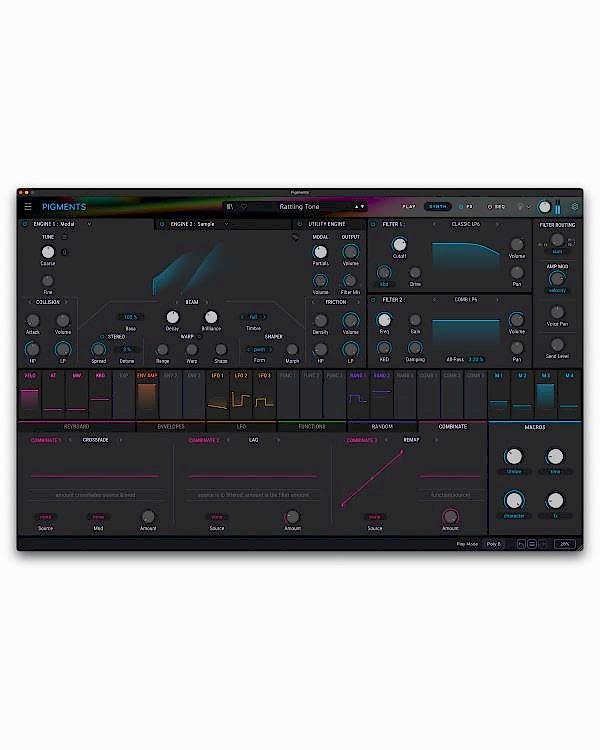600x750 pixels.
Task: Select next FRICTION type with right arrow
Action: (358, 302)
